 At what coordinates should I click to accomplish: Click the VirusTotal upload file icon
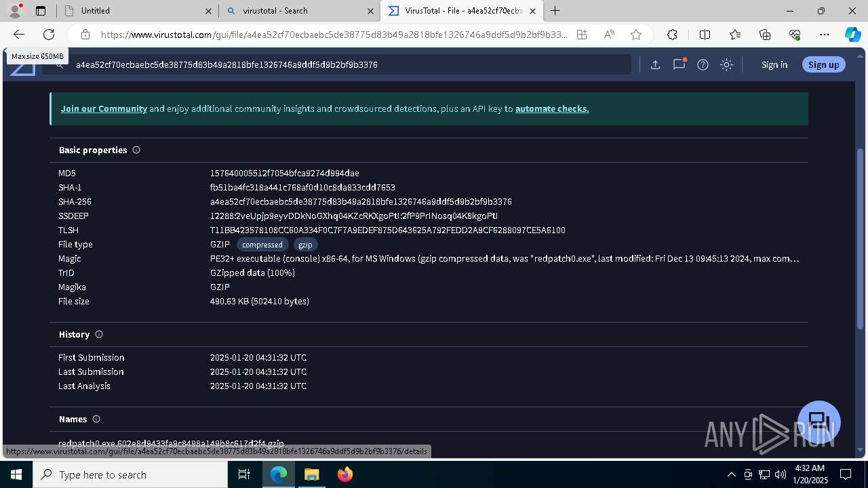pyautogui.click(x=655, y=64)
